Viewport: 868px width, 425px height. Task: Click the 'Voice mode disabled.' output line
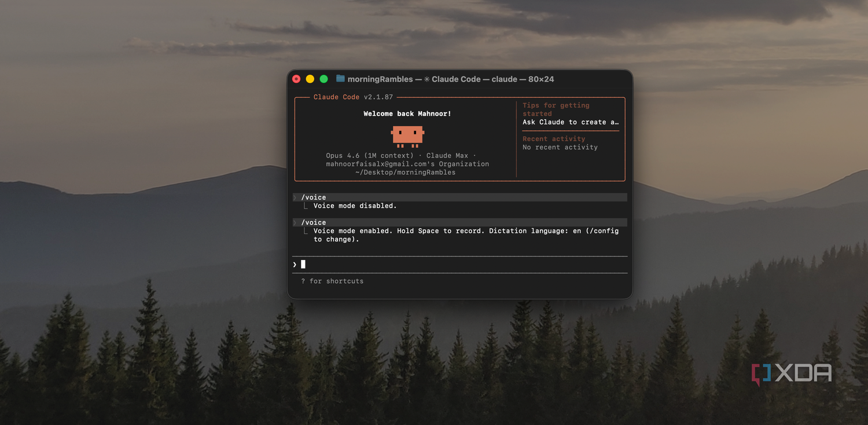(355, 206)
